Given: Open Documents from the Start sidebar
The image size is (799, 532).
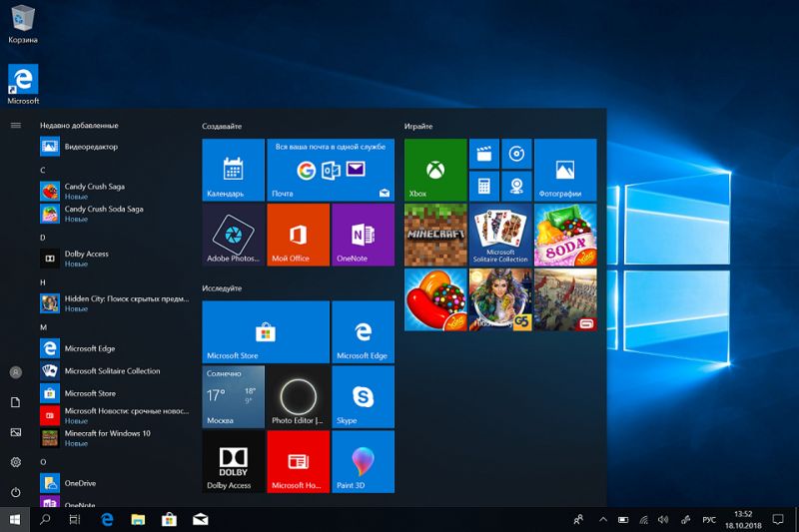Looking at the screenshot, I should 16,402.
